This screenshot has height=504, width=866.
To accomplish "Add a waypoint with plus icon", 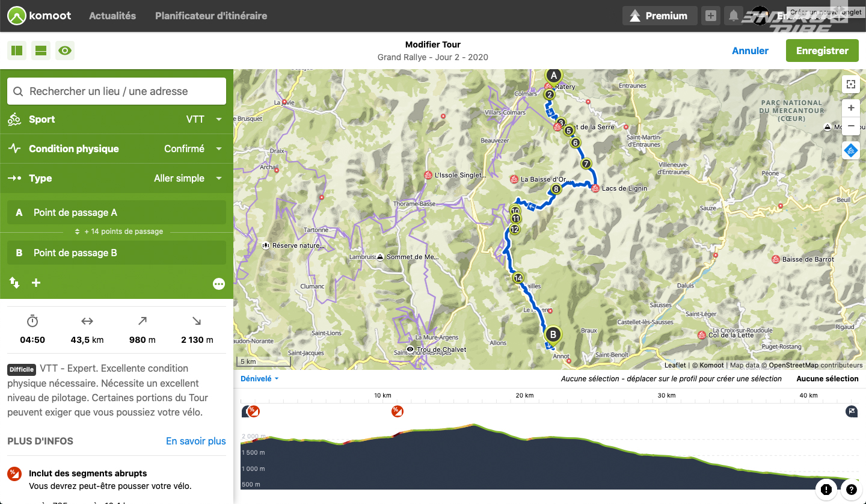I will coord(36,283).
